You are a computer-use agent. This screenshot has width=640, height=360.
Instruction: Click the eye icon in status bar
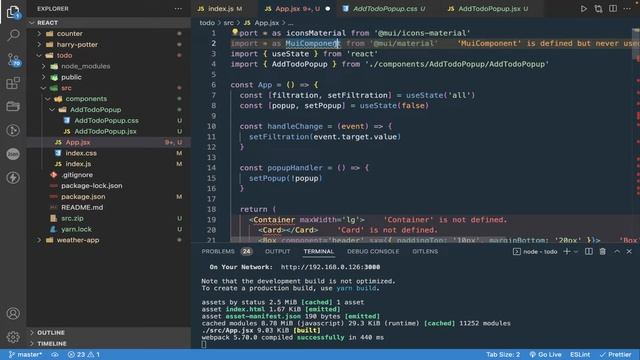(55, 355)
